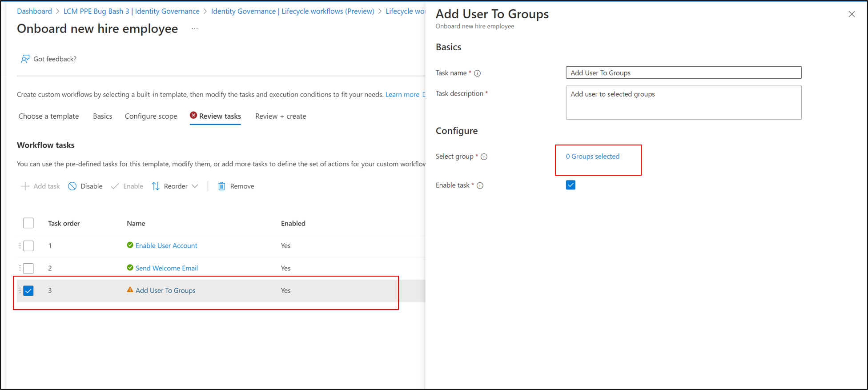Screen dimensions: 868x390
Task: Click info icon next to Task name
Action: [x=478, y=73]
